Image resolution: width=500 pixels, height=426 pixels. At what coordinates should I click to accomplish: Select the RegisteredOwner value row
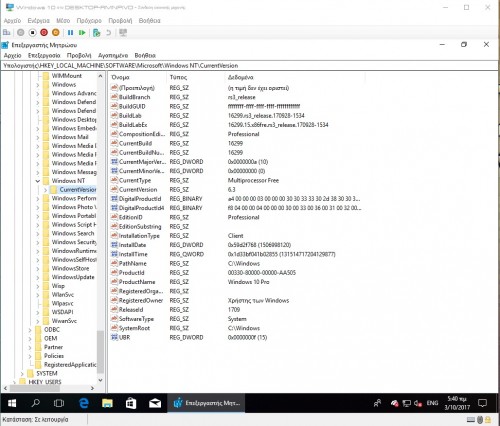click(x=236, y=300)
